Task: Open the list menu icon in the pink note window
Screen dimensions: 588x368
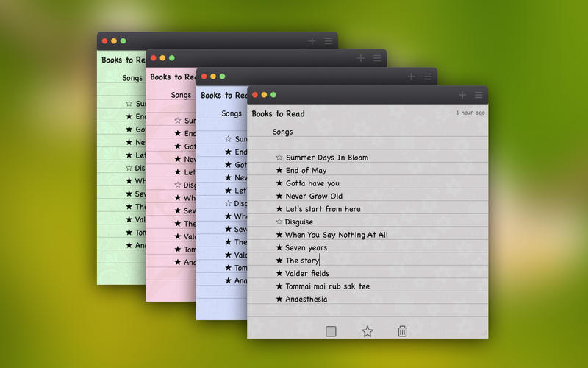Action: pyautogui.click(x=377, y=58)
